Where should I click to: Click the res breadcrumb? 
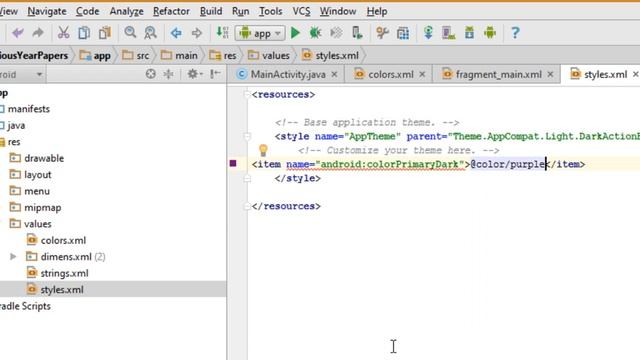[x=222, y=55]
